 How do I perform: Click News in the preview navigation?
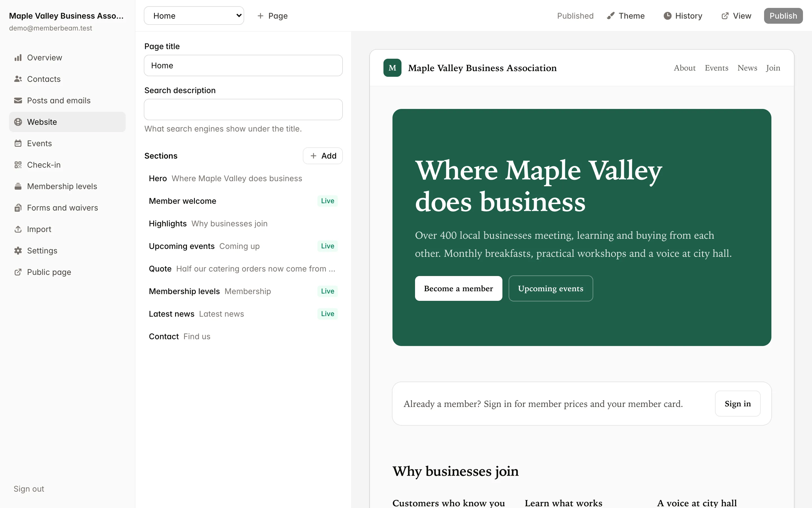click(x=747, y=68)
